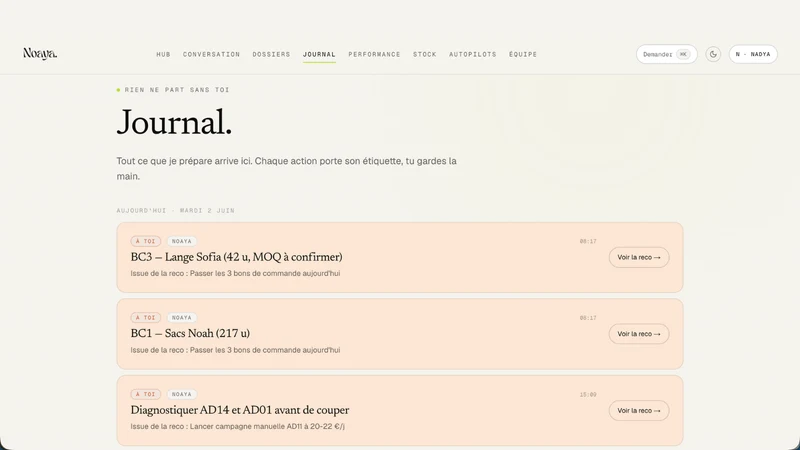Open the Hub tab
This screenshot has height=450, width=800.
click(x=163, y=54)
